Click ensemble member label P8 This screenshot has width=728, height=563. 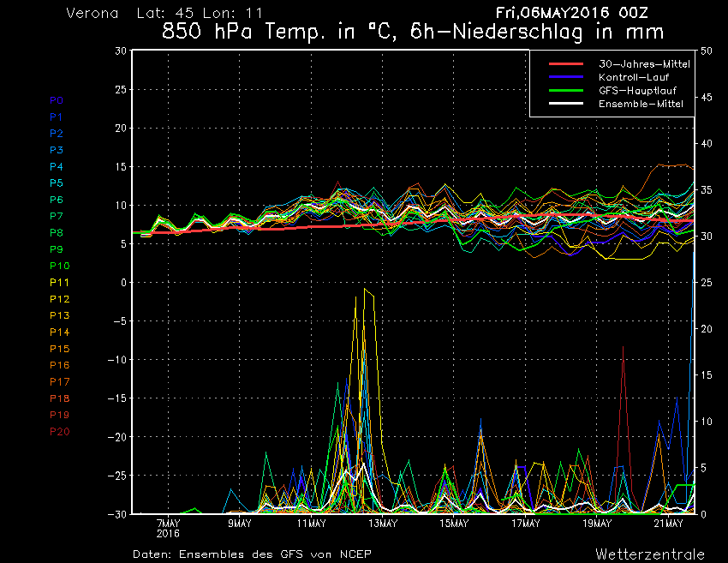(57, 233)
